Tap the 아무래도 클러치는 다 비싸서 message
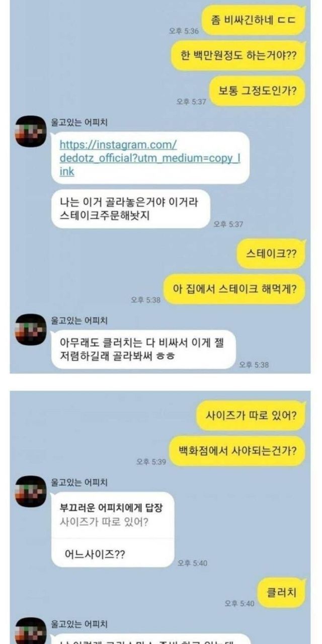 143,349
